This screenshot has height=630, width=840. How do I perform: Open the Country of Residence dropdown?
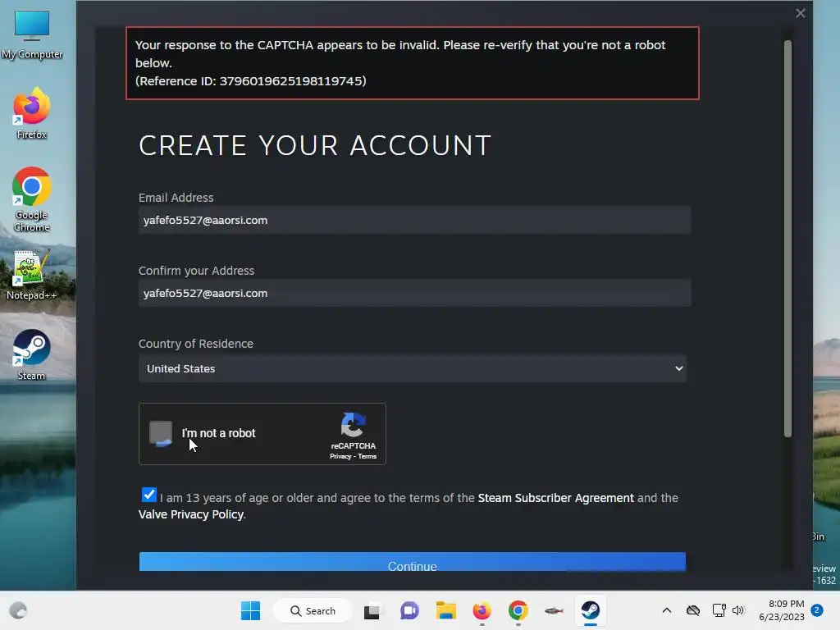point(413,368)
